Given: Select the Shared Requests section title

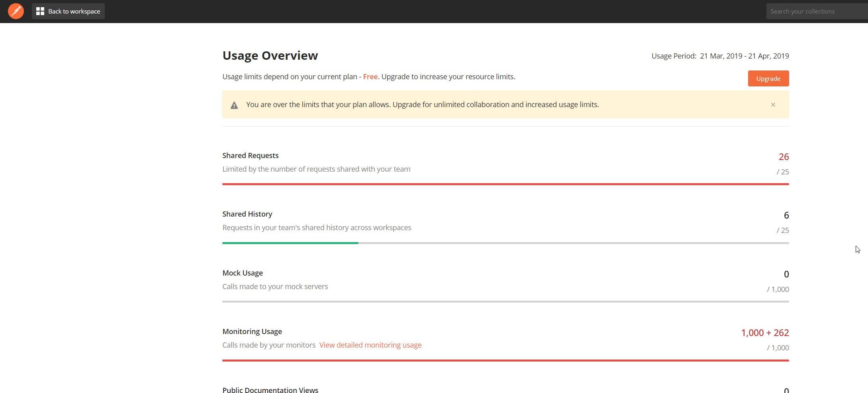Looking at the screenshot, I should pyautogui.click(x=250, y=155).
